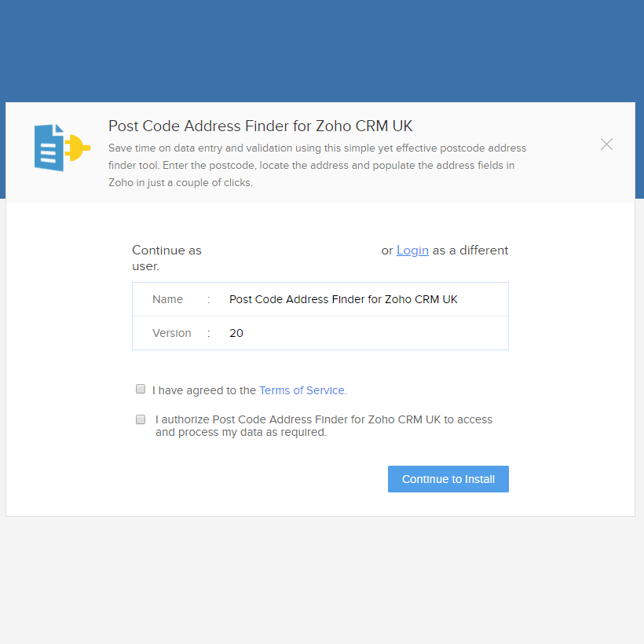Select the dialog title 'Post Code Address Finder for Zoho CRM UK'
644x644 pixels.
pos(261,126)
